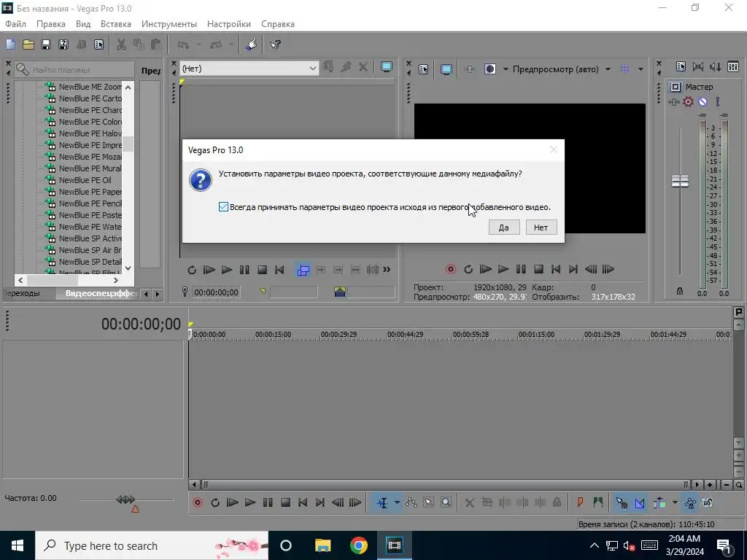The width and height of the screenshot is (747, 560).
Task: Select the Zoom edit tool magnifier
Action: [x=446, y=502]
